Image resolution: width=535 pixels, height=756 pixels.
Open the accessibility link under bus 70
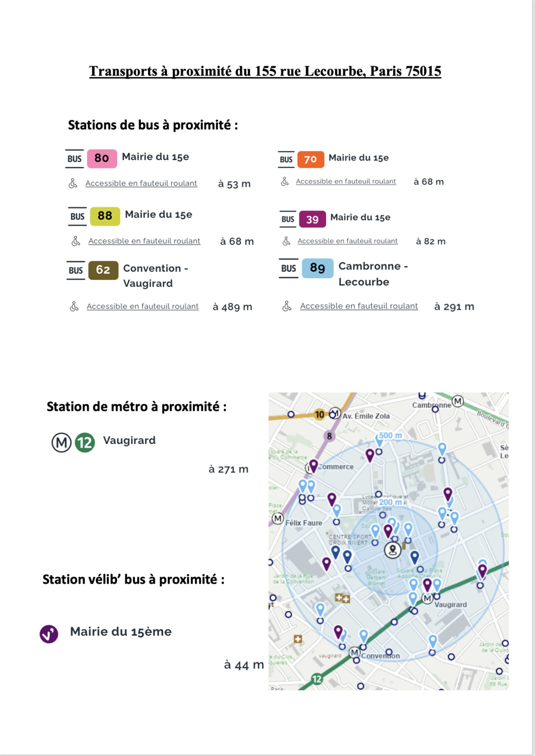pos(346,181)
